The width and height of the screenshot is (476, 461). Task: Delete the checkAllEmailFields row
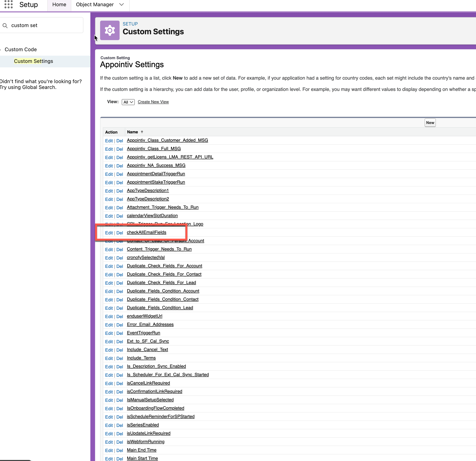[x=120, y=233]
